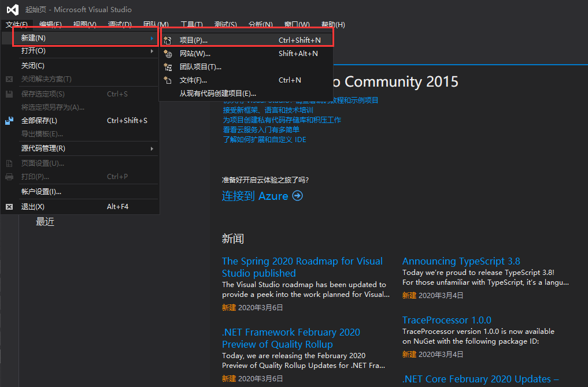Viewport: 588px width, 387px height.
Task: Open the 调试(D) menu in menu bar
Action: point(119,25)
